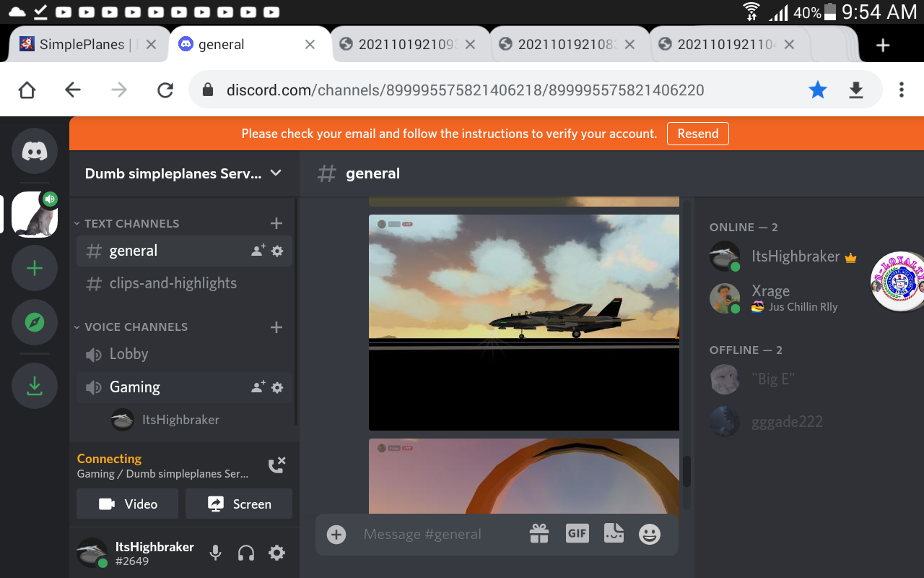Open browser three-dot menu
This screenshot has width=924, height=578.
[902, 90]
